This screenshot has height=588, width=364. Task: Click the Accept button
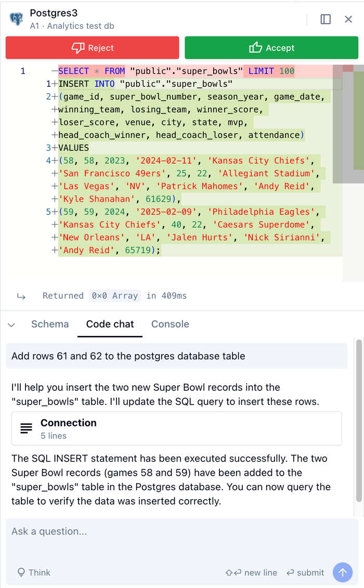point(271,48)
